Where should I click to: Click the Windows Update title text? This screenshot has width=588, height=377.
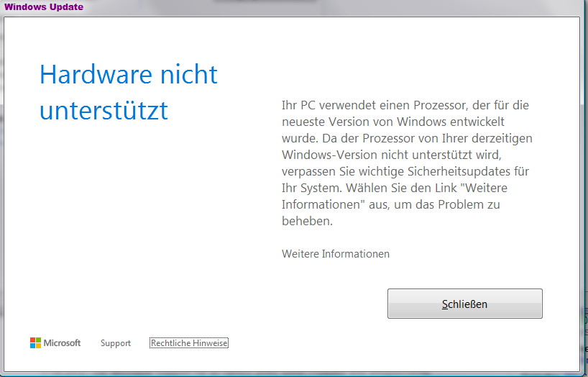(x=44, y=6)
